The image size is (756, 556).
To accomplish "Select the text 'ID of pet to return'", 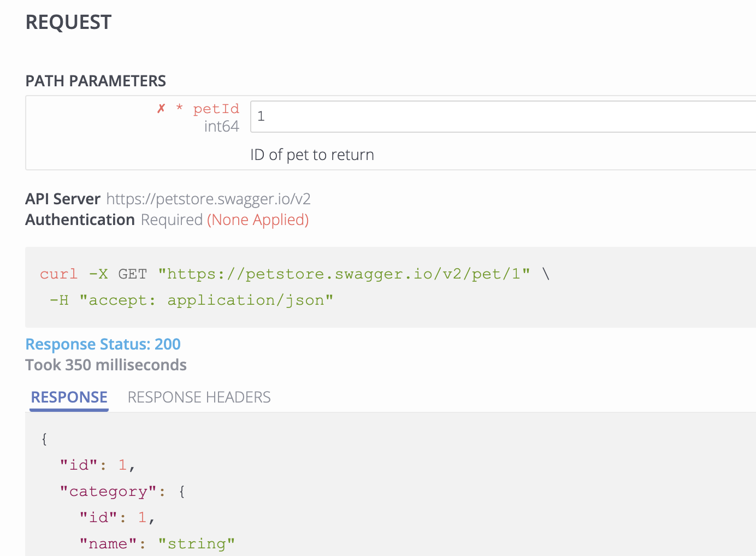I will [312, 155].
